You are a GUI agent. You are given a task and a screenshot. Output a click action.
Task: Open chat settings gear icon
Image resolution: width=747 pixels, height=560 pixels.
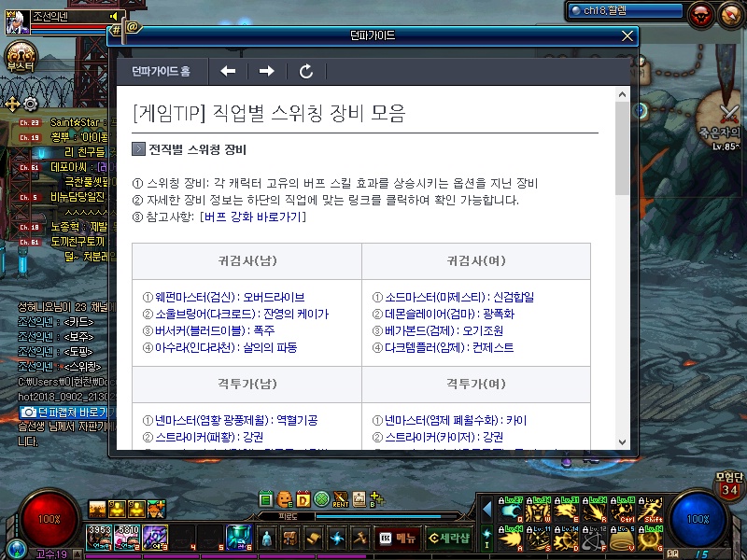(x=30, y=104)
